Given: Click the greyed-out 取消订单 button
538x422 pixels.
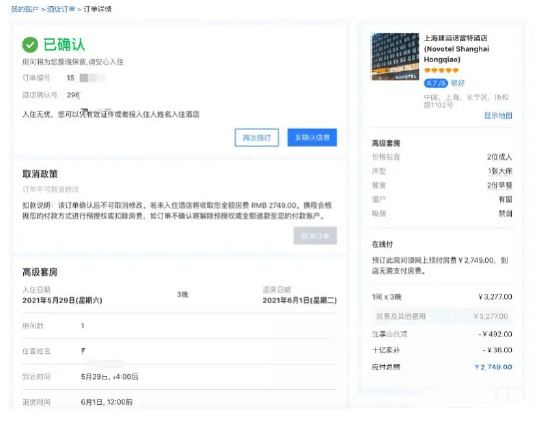Looking at the screenshot, I should [x=315, y=236].
